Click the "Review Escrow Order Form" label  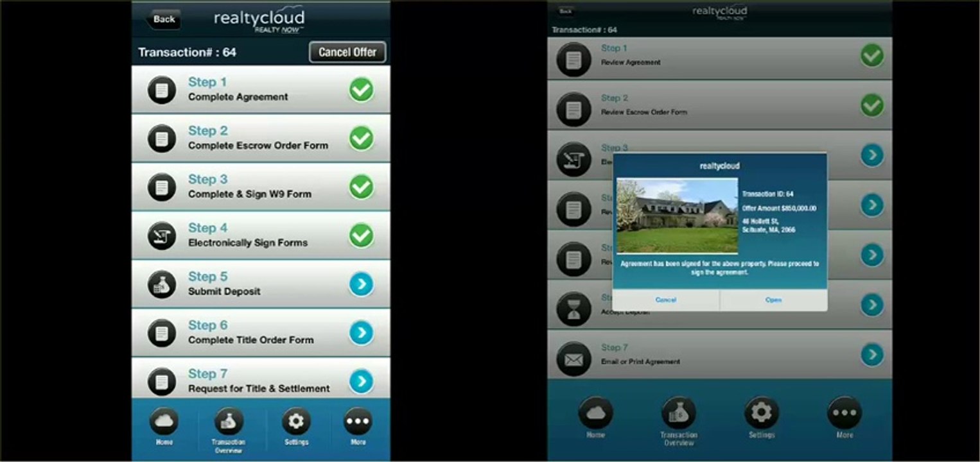tap(644, 112)
